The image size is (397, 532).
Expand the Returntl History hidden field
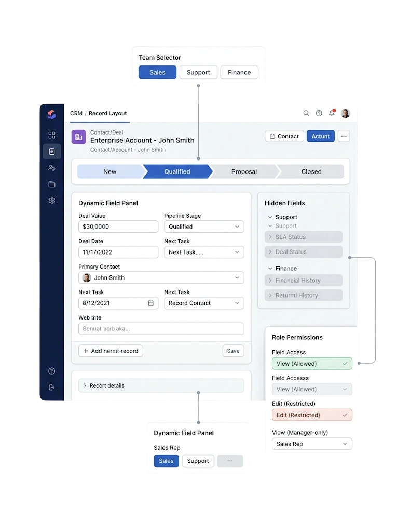tap(304, 295)
